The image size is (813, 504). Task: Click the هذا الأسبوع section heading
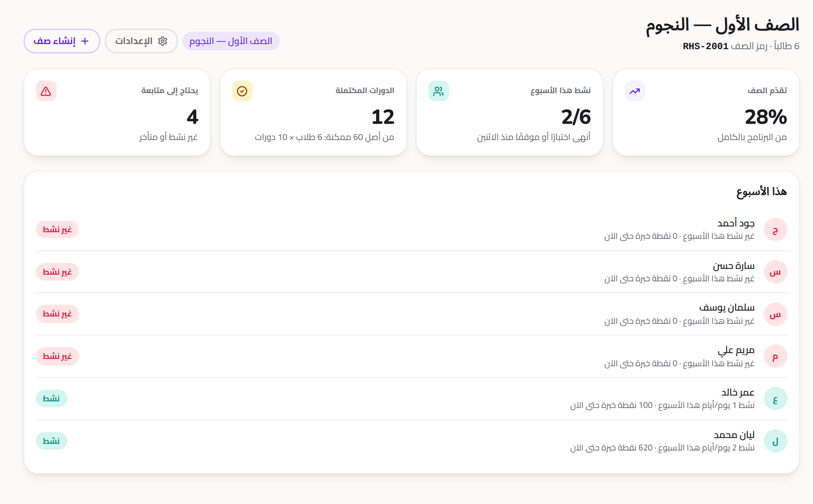point(762,192)
